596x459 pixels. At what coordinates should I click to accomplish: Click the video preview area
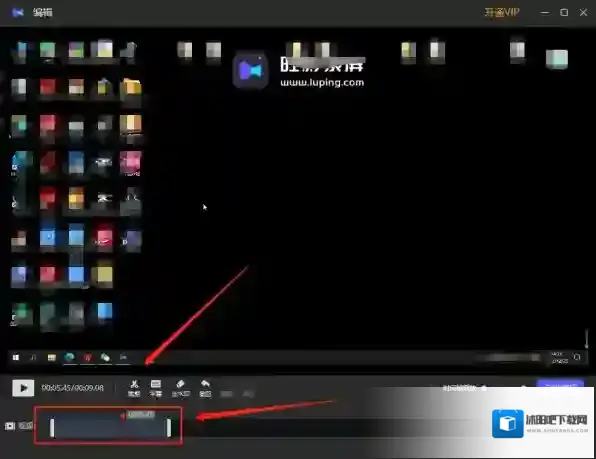298,200
